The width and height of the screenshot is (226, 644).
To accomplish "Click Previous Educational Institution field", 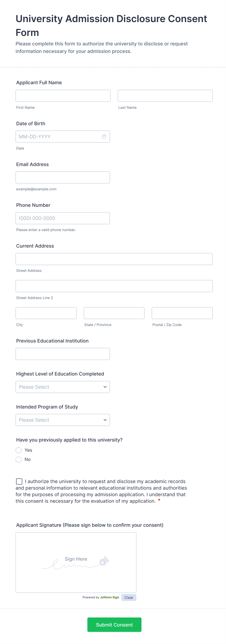I will click(62, 354).
